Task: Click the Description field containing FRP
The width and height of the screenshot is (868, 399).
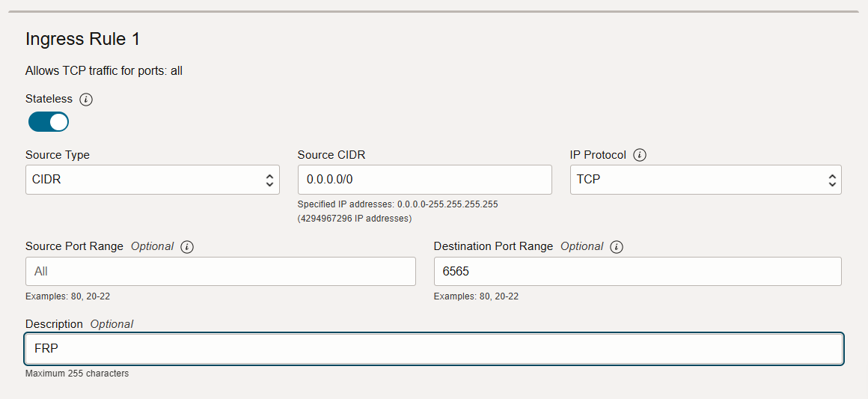Action: [x=434, y=349]
